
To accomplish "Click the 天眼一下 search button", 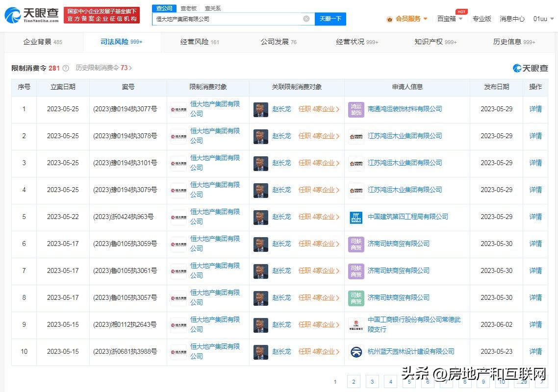I will coord(331,19).
